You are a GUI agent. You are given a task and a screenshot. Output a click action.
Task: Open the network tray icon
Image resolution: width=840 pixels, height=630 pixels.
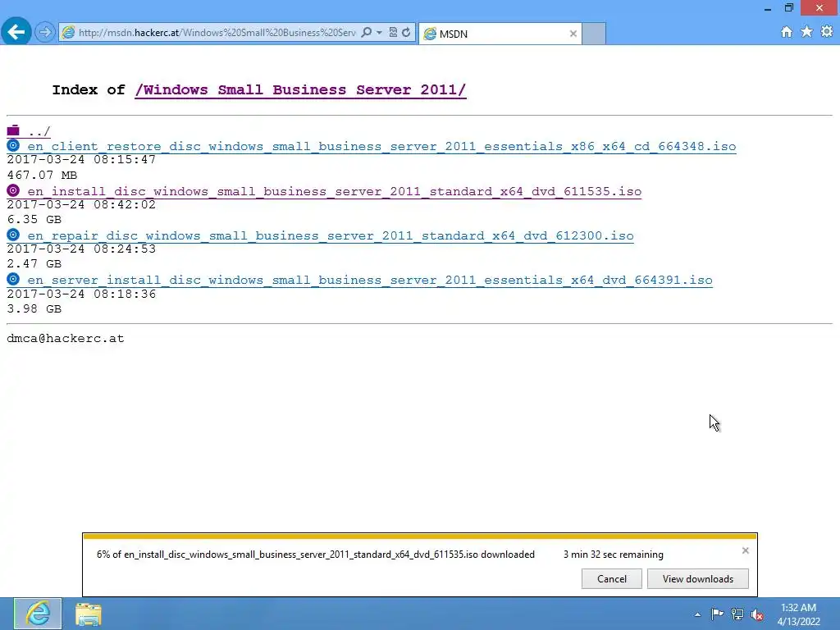[x=737, y=614]
